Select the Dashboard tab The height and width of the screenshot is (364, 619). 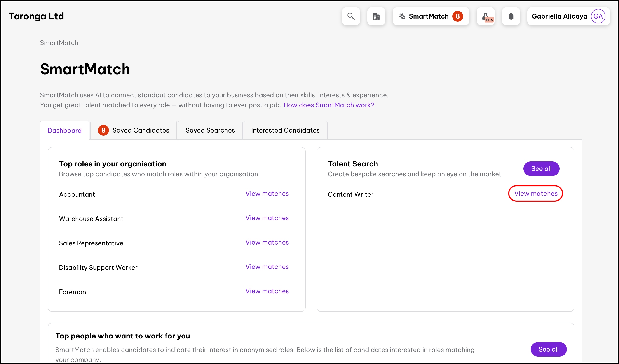[65, 131]
